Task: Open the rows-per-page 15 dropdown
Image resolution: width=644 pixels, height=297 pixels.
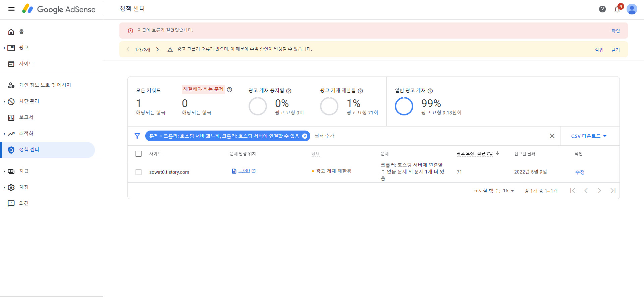Action: [508, 191]
